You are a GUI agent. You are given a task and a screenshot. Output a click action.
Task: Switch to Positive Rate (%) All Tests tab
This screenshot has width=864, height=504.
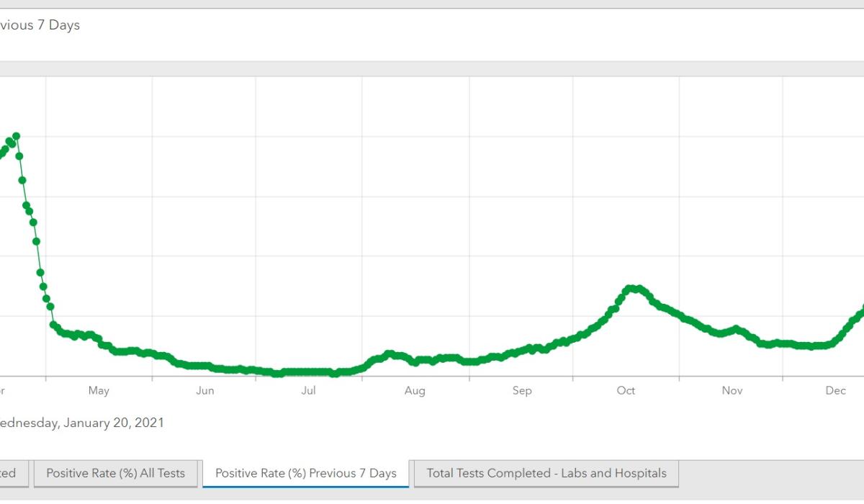coord(115,473)
